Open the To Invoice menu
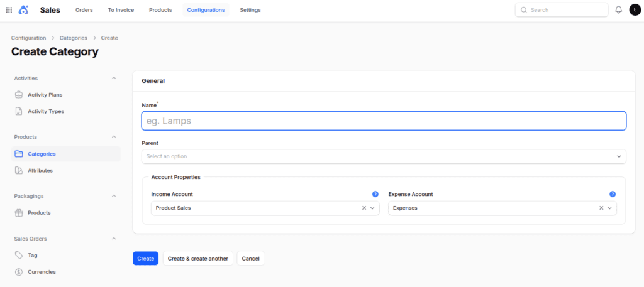644x287 pixels. (x=121, y=10)
